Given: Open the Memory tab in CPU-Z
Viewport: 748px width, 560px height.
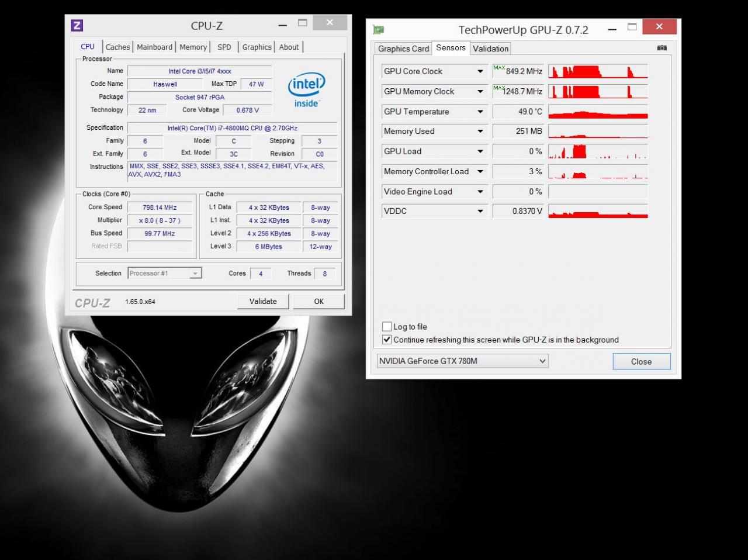Looking at the screenshot, I should pyautogui.click(x=193, y=47).
